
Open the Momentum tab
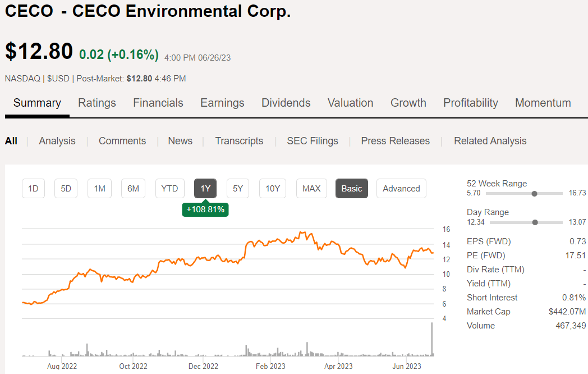pos(543,103)
